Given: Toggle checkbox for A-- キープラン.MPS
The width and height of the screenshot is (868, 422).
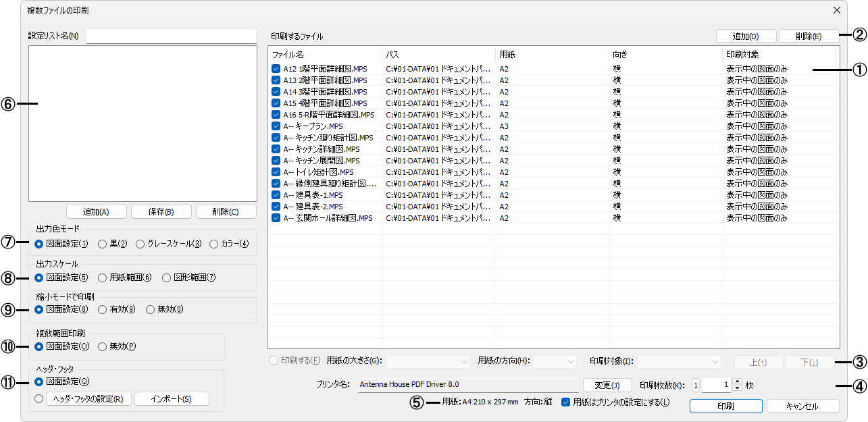Looking at the screenshot, I should tap(276, 126).
